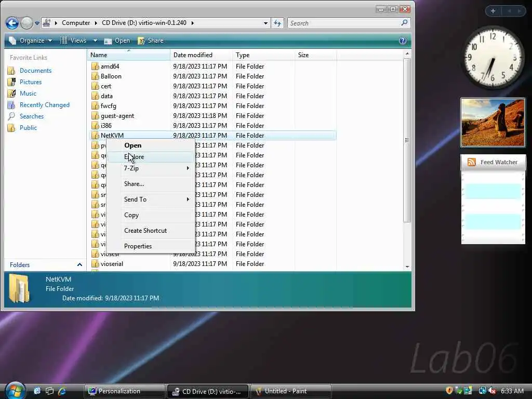532x399 pixels.
Task: Open recent pages dropdown next to Forward
Action: pyautogui.click(x=37, y=23)
